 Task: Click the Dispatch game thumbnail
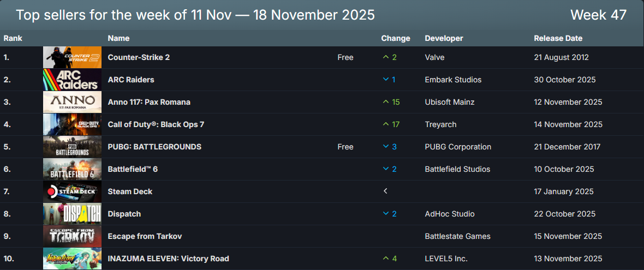click(x=72, y=214)
